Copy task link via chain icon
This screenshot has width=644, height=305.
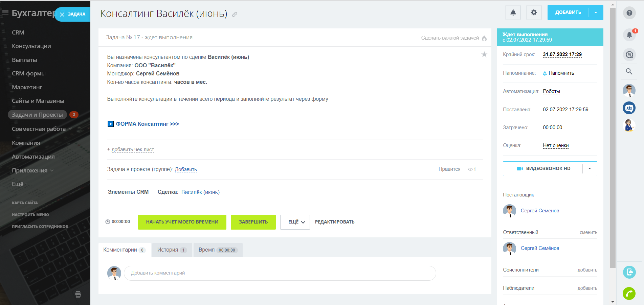coord(235,15)
